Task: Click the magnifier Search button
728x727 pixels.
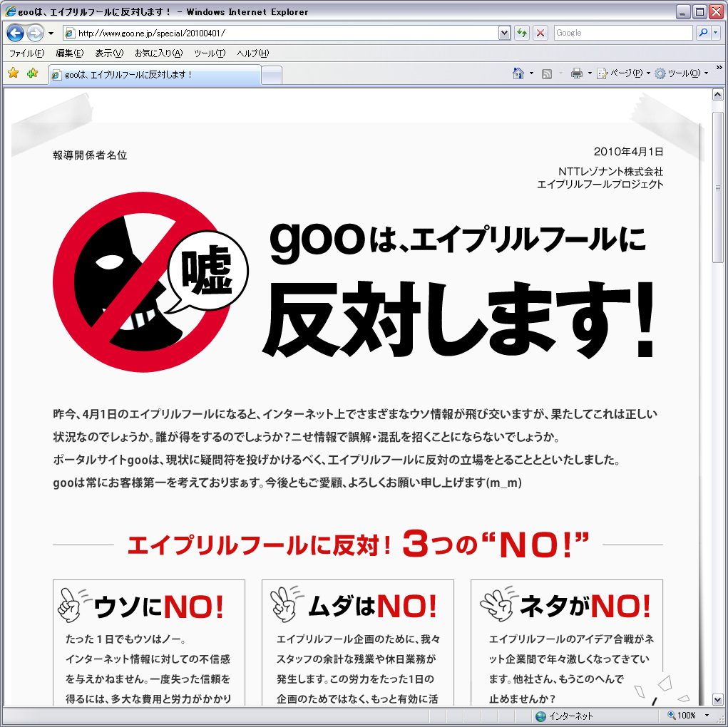Action: (703, 33)
